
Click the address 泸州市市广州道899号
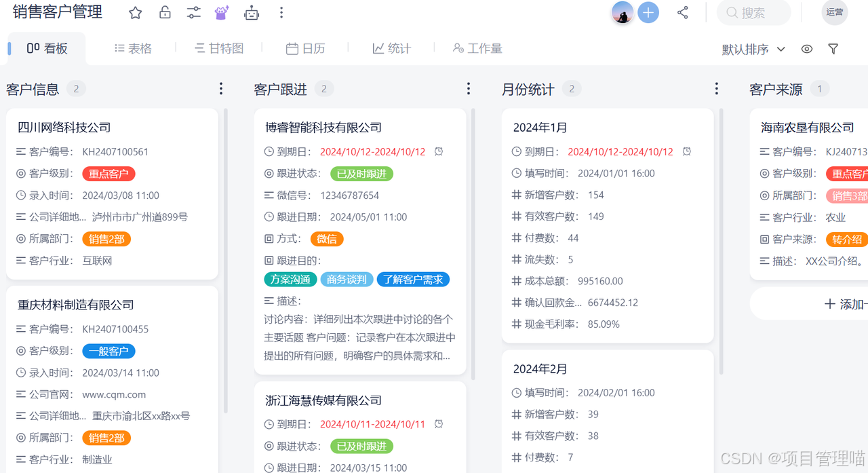(x=140, y=217)
